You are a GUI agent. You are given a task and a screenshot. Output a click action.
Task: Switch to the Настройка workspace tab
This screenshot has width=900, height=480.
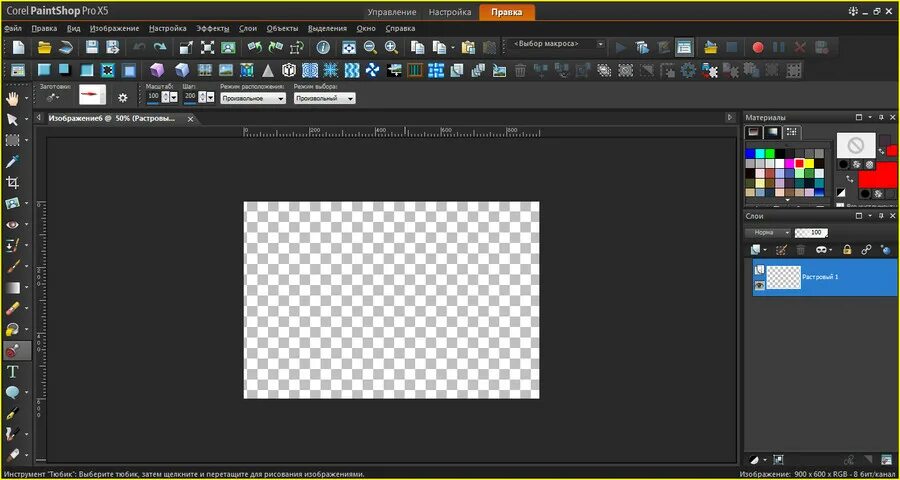click(x=450, y=12)
